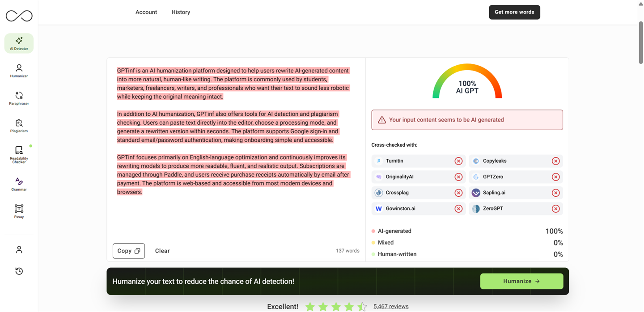
Task: Click the red X beside Sapling.ai
Action: pyautogui.click(x=555, y=193)
